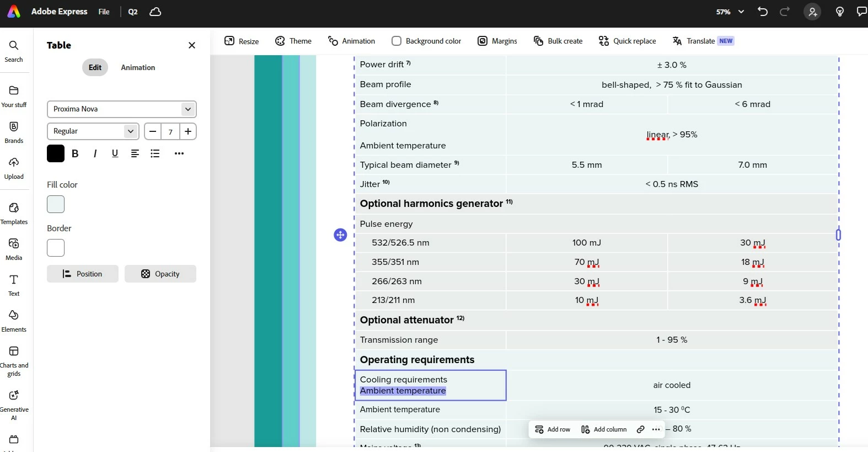The image size is (868, 452).
Task: Click the Add column button
Action: pos(604,429)
